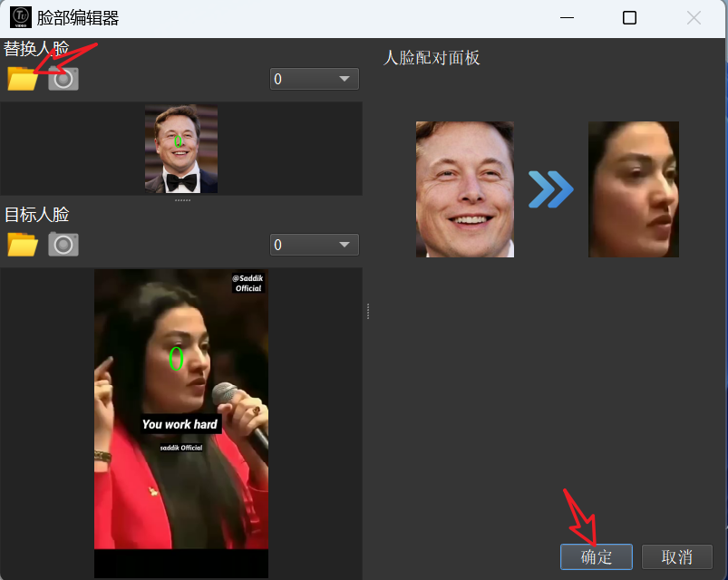Viewport: 728px width, 580px height.
Task: Open folder under 目标人脸 to load target
Action: point(21,245)
